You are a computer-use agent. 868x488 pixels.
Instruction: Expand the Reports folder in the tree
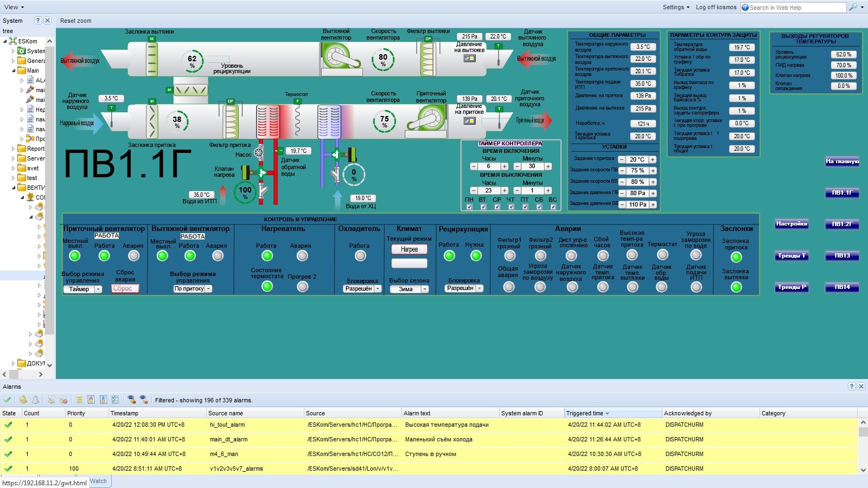tap(14, 149)
